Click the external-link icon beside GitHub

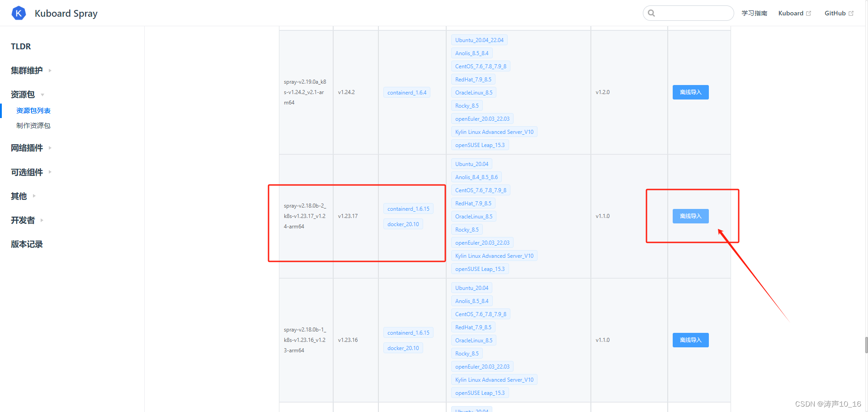click(x=851, y=14)
